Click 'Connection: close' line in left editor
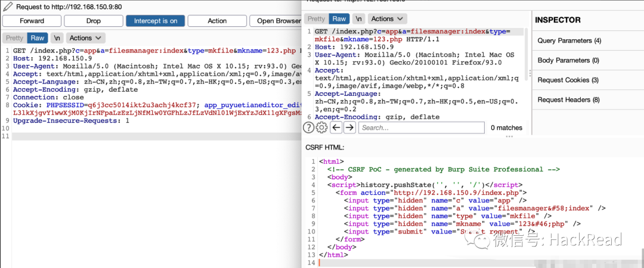 [x=49, y=98]
